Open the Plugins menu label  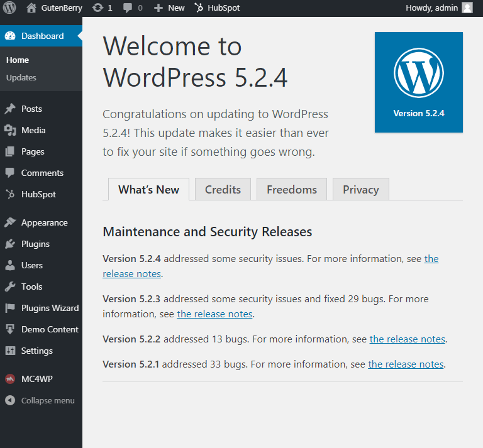tap(35, 244)
